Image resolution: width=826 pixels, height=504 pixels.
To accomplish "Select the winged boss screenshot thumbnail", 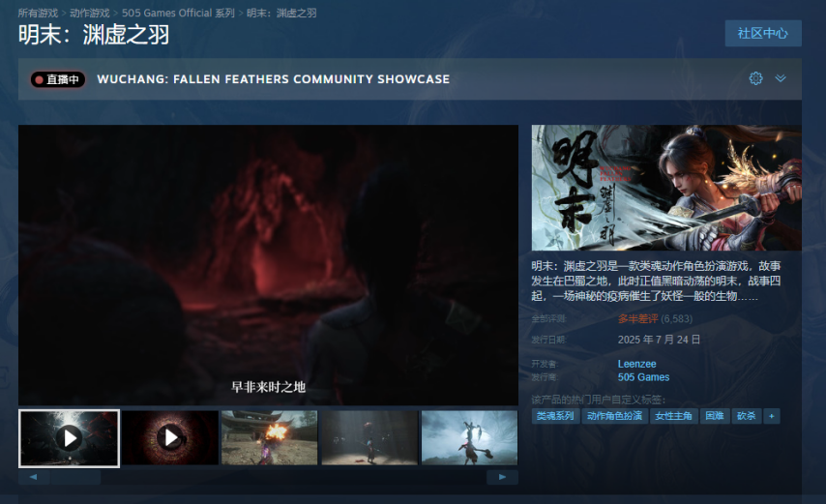I will tap(469, 437).
